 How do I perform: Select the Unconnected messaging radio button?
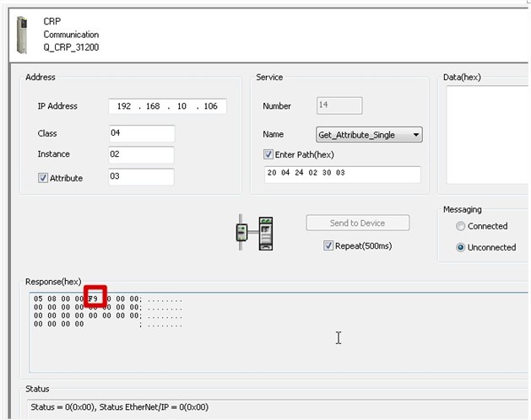coord(460,247)
